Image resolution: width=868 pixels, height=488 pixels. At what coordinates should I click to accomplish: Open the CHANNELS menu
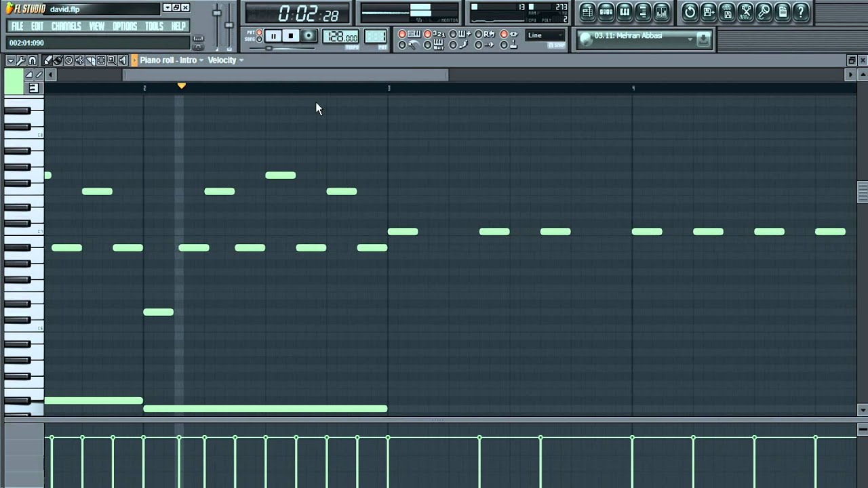(66, 26)
